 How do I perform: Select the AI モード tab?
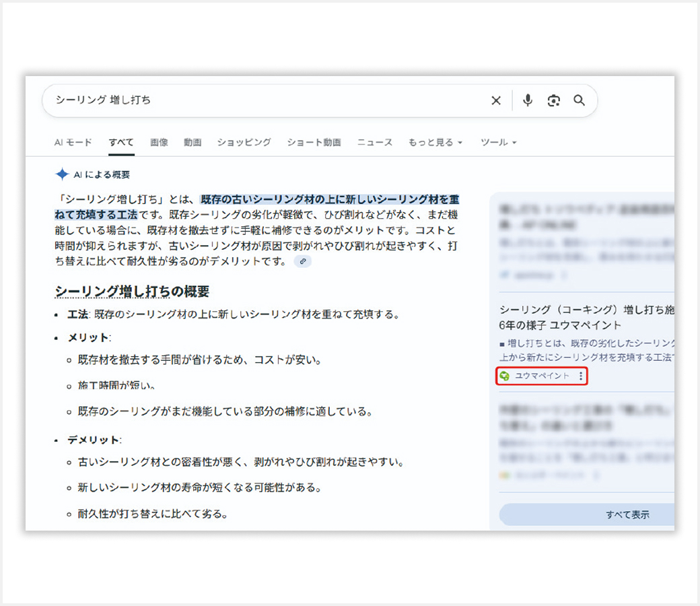[x=73, y=142]
